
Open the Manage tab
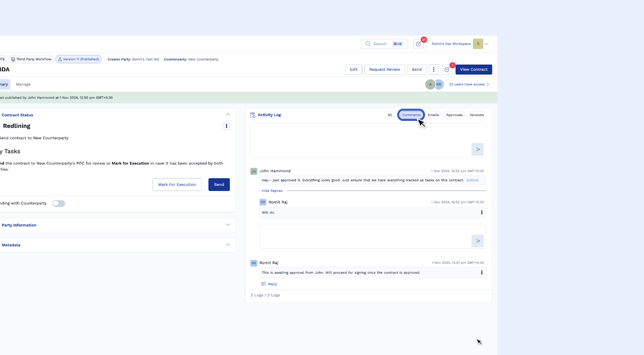[23, 84]
